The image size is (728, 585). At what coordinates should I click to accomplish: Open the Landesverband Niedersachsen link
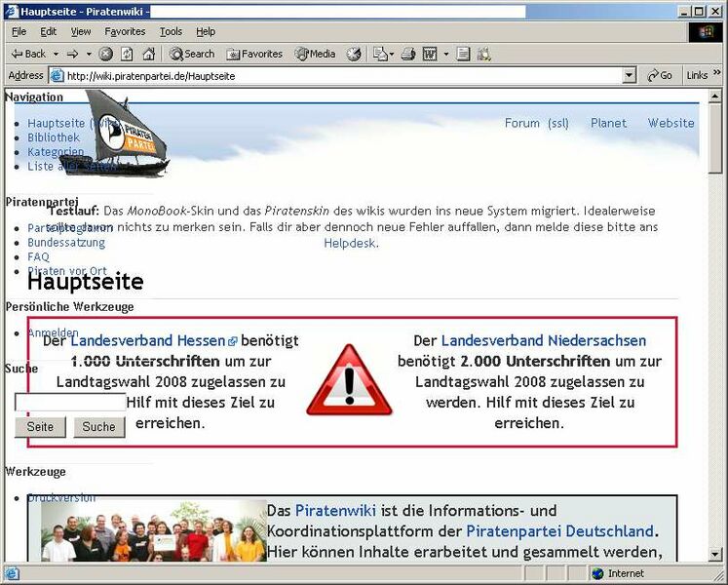click(543, 340)
